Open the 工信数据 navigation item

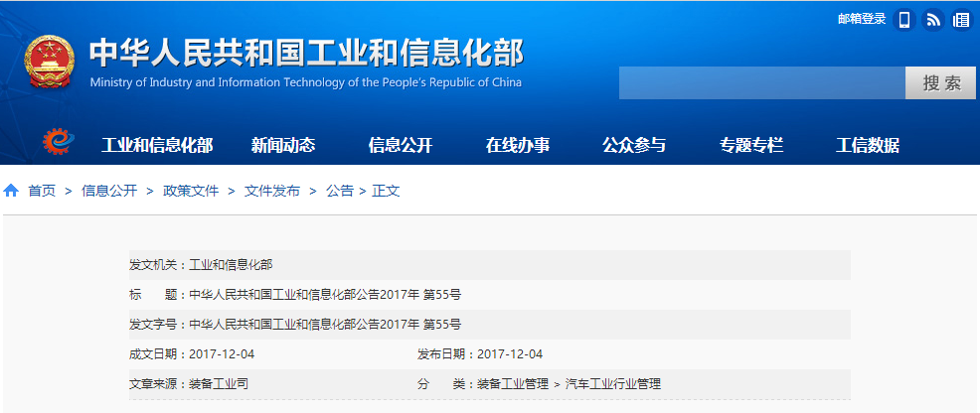pyautogui.click(x=868, y=146)
